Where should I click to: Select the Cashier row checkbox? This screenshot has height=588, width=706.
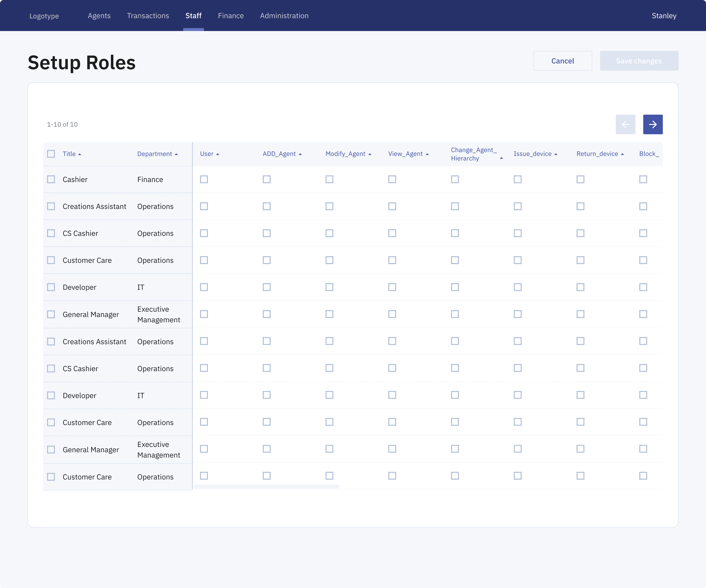(x=51, y=179)
